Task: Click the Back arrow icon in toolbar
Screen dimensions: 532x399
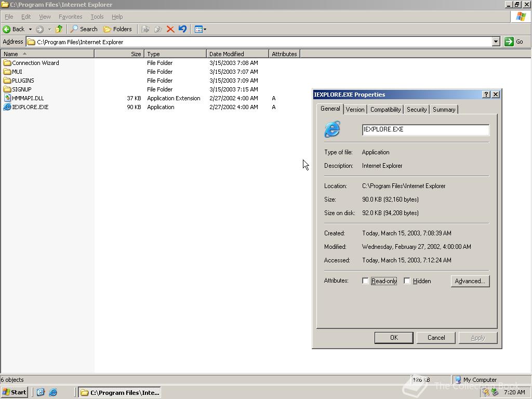Action: pyautogui.click(x=6, y=29)
